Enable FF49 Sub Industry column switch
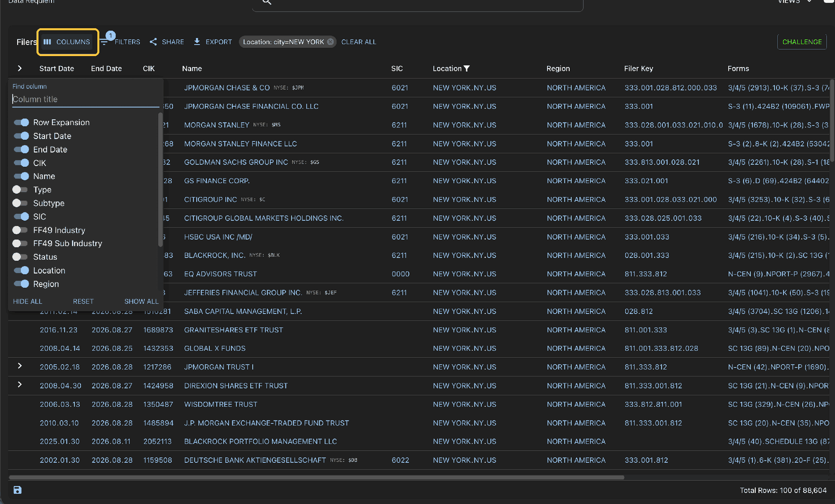This screenshot has width=835, height=504. 20,243
